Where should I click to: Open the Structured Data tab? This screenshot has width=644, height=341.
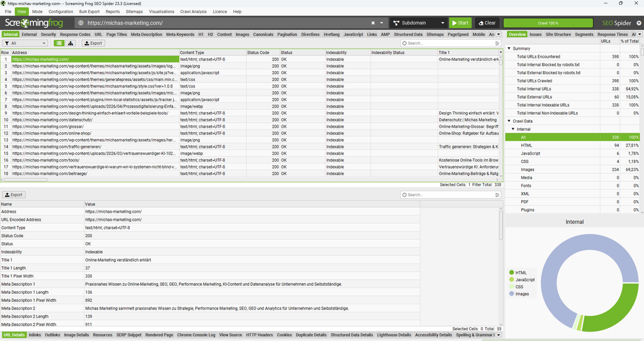pos(408,35)
